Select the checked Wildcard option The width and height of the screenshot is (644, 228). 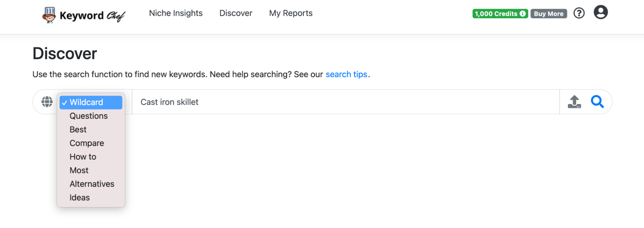pyautogui.click(x=91, y=102)
